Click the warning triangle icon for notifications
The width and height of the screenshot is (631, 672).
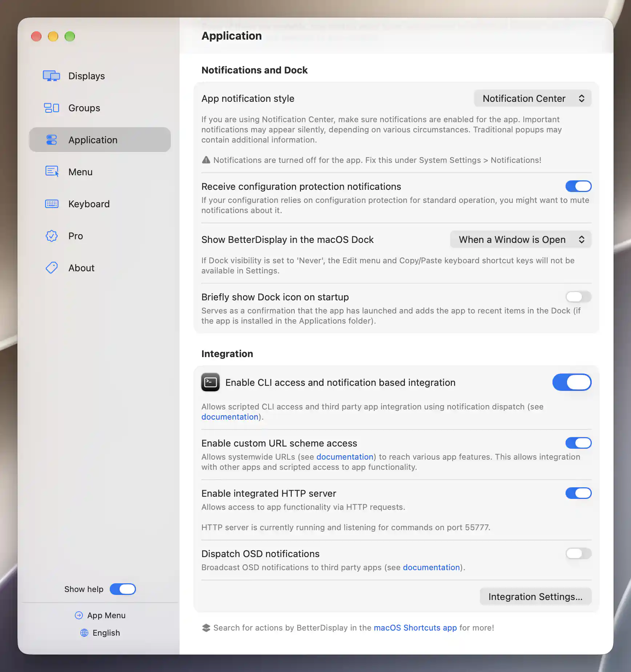coord(206,160)
